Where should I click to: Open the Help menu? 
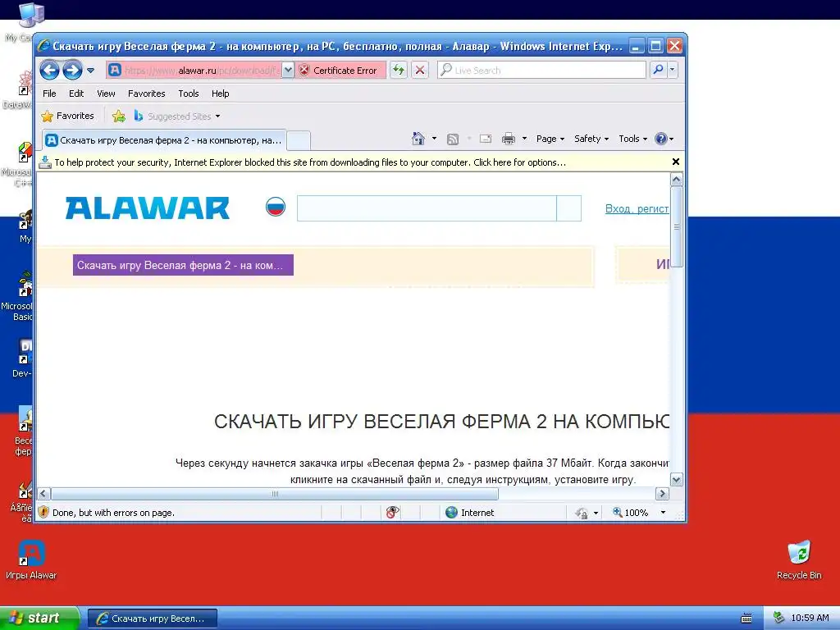pyautogui.click(x=220, y=94)
